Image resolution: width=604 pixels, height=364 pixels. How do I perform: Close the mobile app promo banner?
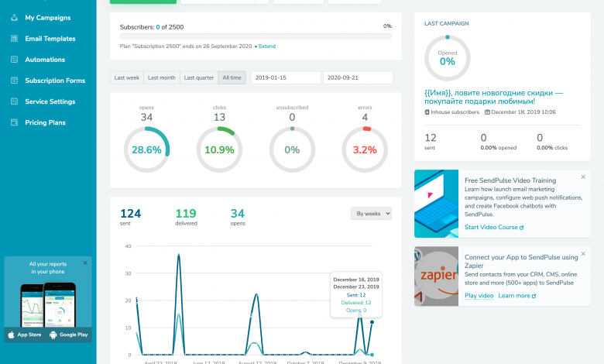click(85, 263)
